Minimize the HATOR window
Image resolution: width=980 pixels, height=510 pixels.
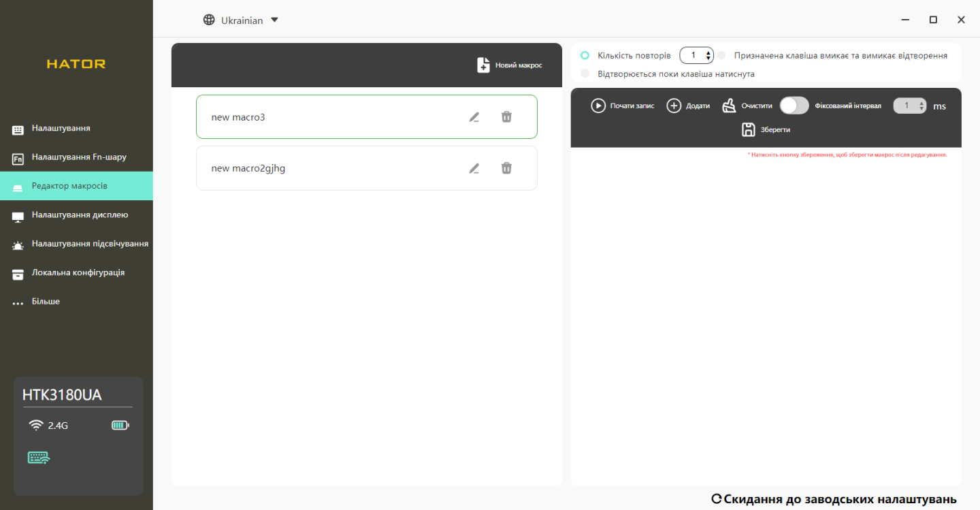coord(906,20)
